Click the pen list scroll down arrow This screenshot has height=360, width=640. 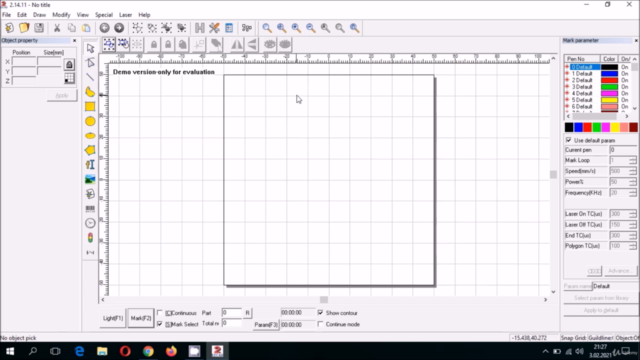point(635,108)
